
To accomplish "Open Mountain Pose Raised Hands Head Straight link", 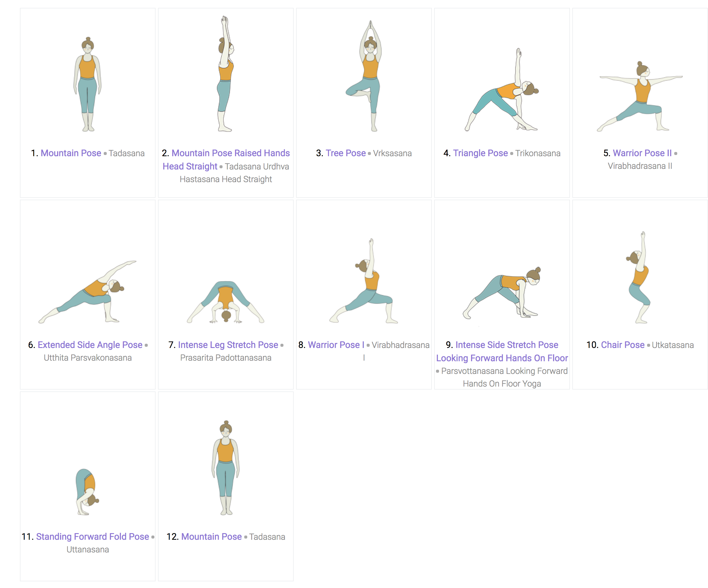I will tap(226, 160).
